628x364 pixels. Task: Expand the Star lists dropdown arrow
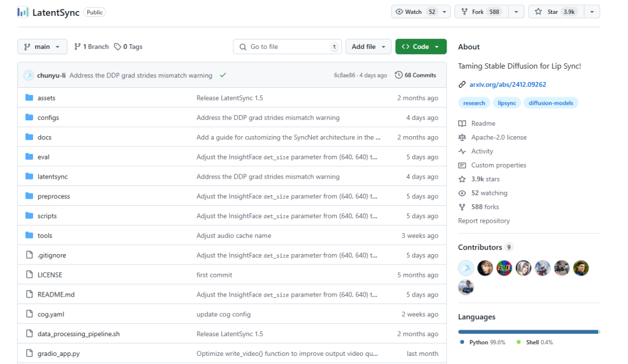pyautogui.click(x=592, y=12)
